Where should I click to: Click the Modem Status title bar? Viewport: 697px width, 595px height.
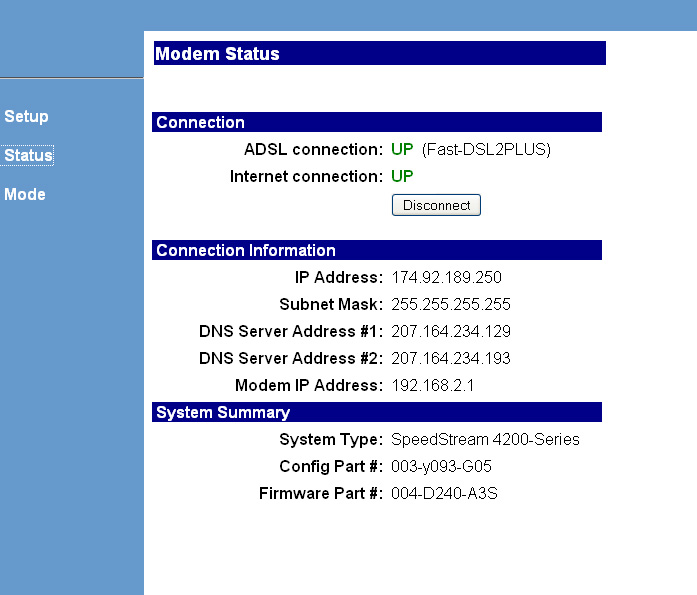coord(380,53)
